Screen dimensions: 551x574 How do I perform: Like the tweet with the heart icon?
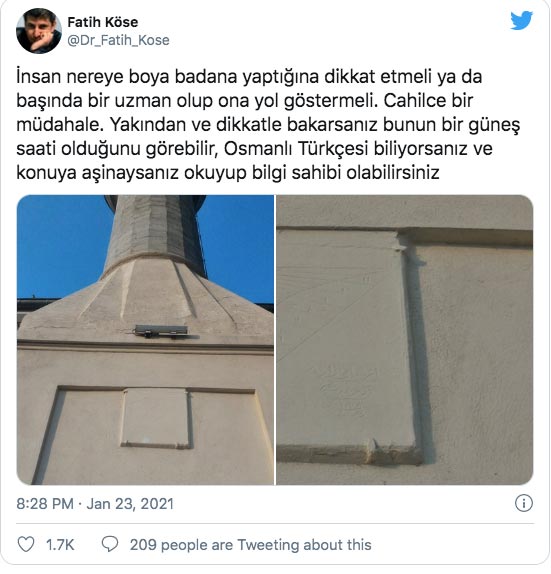pos(26,544)
